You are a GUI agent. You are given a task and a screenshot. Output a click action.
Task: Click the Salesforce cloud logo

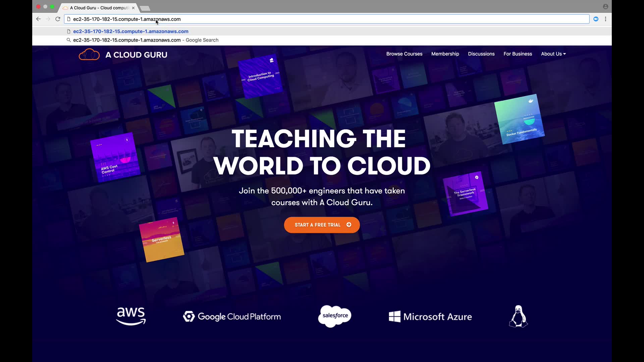click(x=335, y=316)
